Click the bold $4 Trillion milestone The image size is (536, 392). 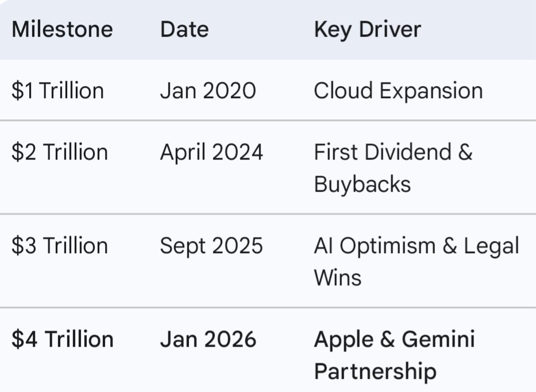pyautogui.click(x=62, y=339)
